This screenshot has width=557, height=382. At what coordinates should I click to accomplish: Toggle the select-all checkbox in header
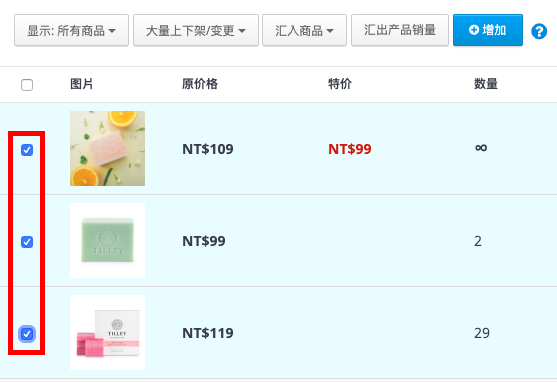click(x=27, y=85)
